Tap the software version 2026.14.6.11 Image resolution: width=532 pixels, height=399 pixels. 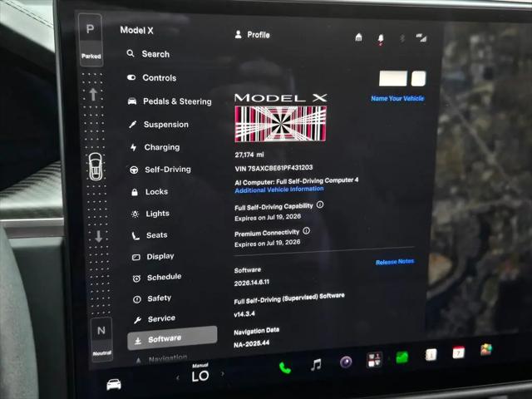251,283
